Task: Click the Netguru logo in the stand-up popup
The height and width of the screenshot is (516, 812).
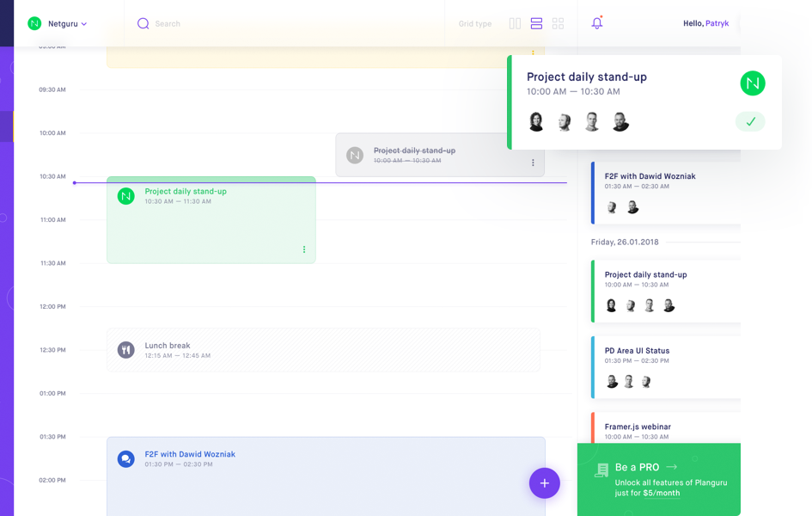Action: coord(752,83)
